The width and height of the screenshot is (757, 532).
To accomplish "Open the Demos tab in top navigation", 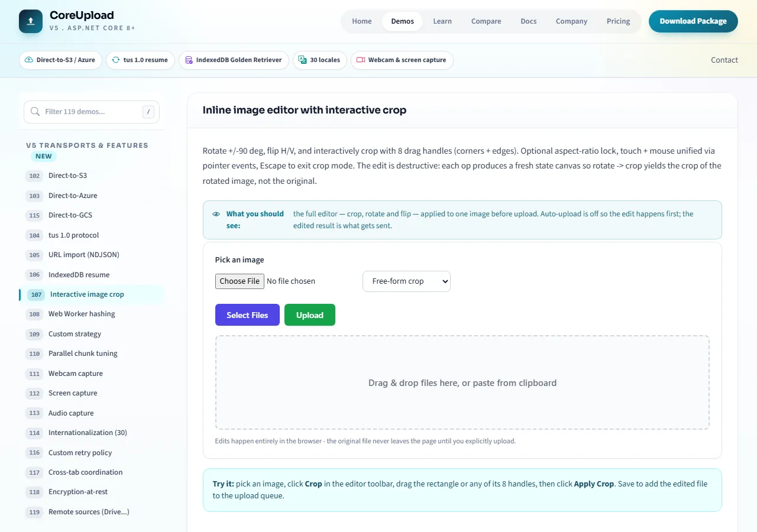I will click(x=403, y=21).
